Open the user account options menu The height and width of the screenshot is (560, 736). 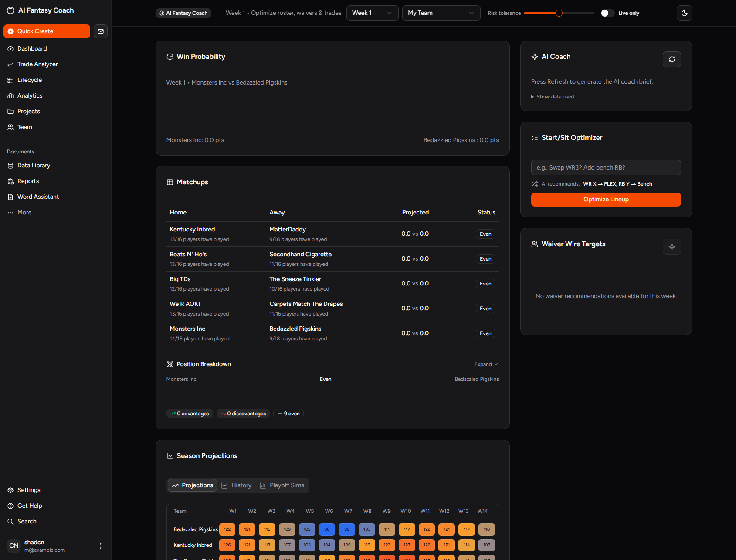pyautogui.click(x=101, y=546)
